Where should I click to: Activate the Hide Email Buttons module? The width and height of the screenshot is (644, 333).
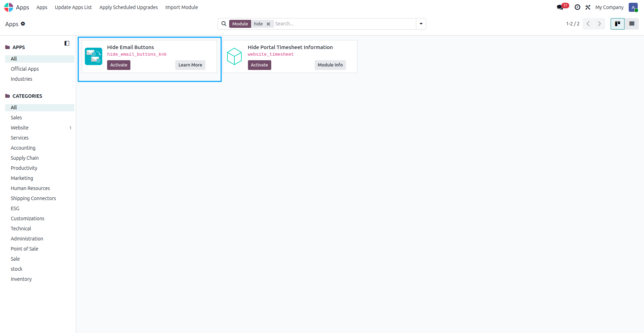click(119, 65)
